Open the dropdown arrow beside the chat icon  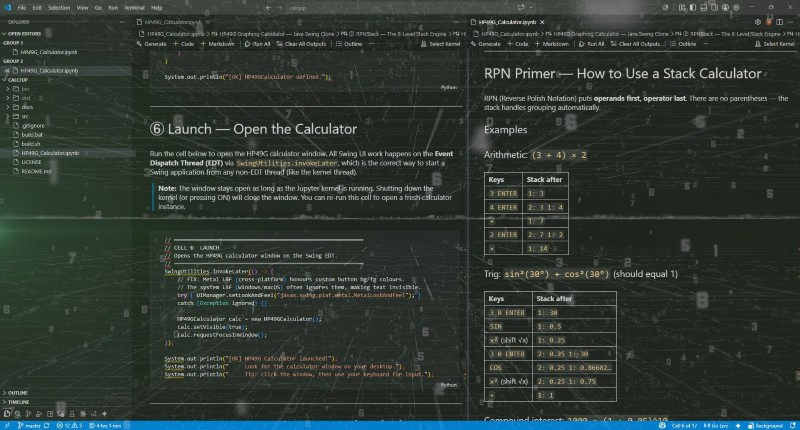tap(531, 8)
